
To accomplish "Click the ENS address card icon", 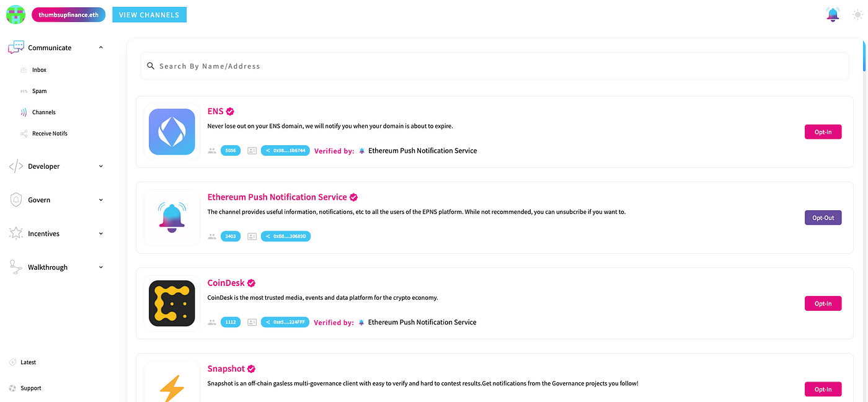I will tap(252, 151).
